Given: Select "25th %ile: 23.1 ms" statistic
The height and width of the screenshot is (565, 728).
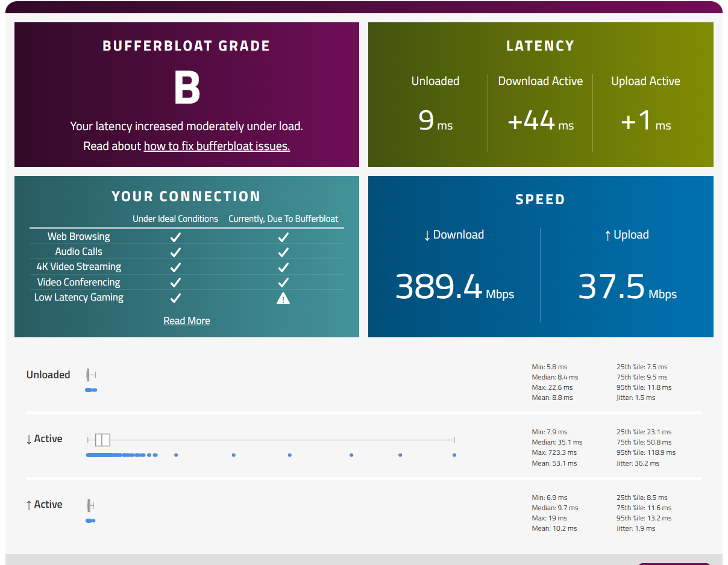Looking at the screenshot, I should point(644,432).
